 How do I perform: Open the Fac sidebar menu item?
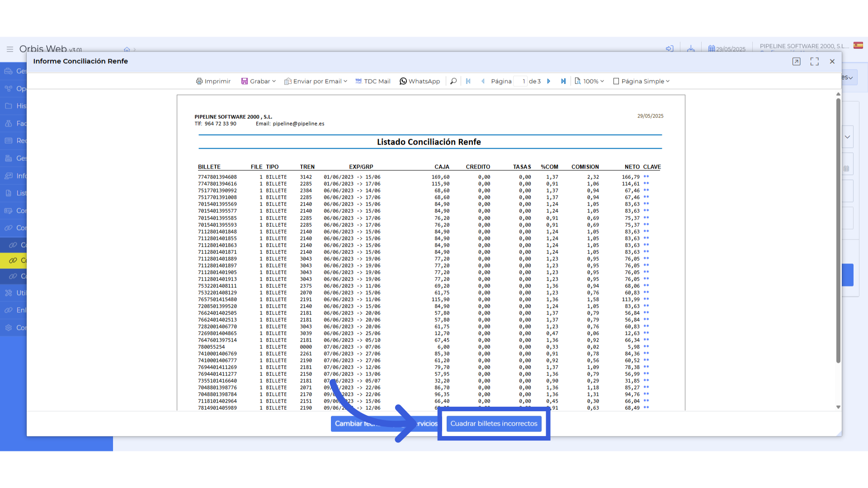[x=14, y=123]
